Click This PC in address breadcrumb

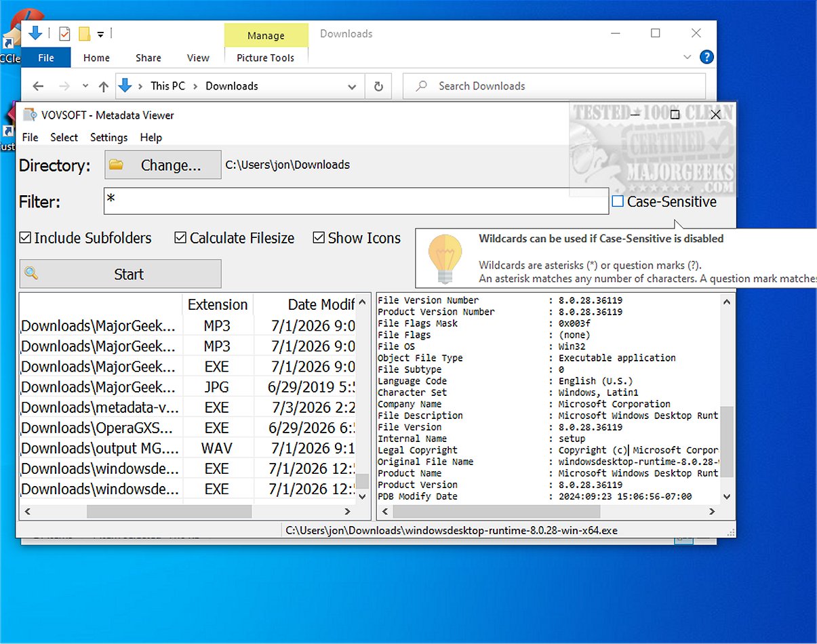click(167, 86)
